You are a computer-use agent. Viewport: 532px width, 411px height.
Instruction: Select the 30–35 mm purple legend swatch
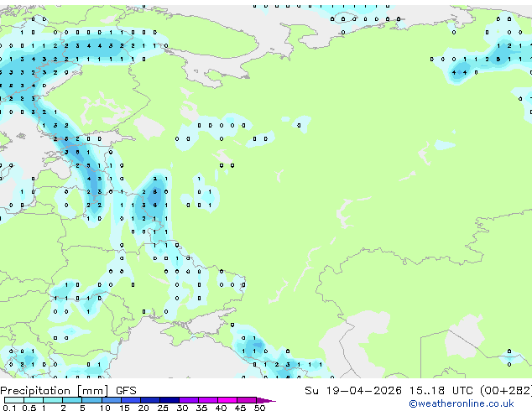[188, 400]
